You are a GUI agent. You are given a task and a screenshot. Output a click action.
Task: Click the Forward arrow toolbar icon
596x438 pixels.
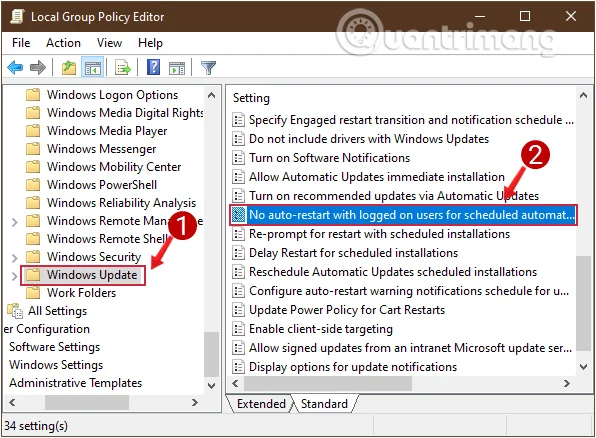click(x=38, y=68)
